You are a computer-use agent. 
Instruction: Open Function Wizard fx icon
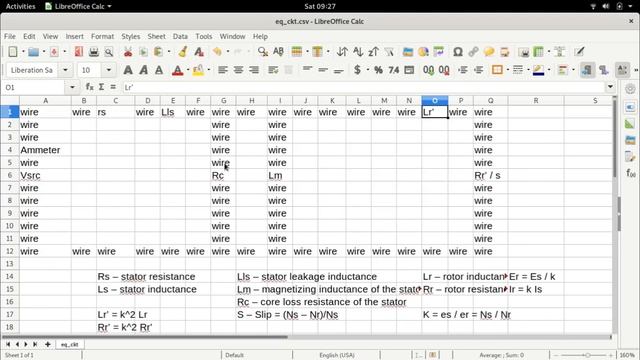click(89, 87)
